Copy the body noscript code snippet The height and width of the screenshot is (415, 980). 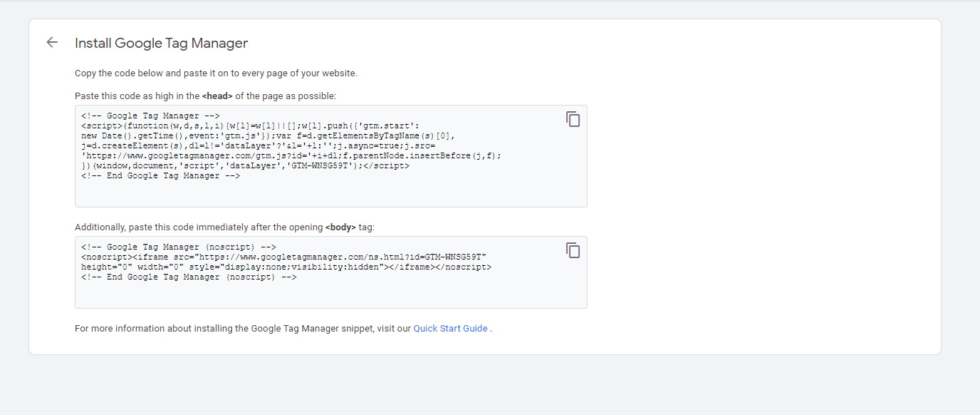pyautogui.click(x=573, y=250)
